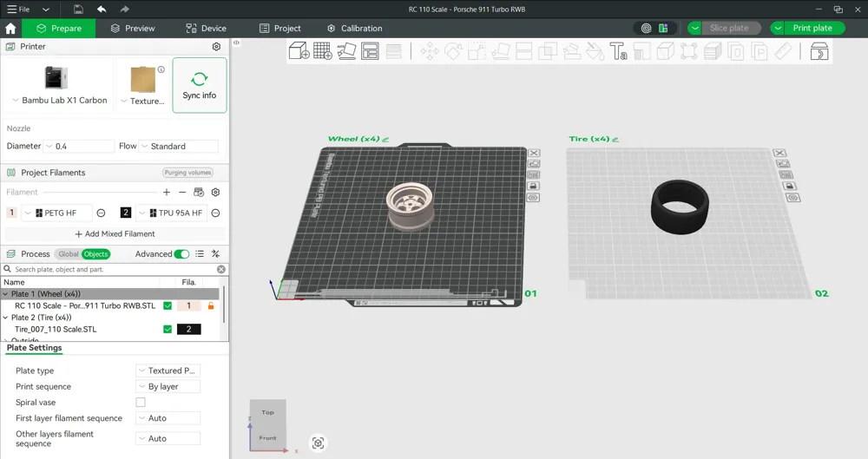Screen dimensions: 868x459
Task: Open the File menu
Action: pos(19,9)
